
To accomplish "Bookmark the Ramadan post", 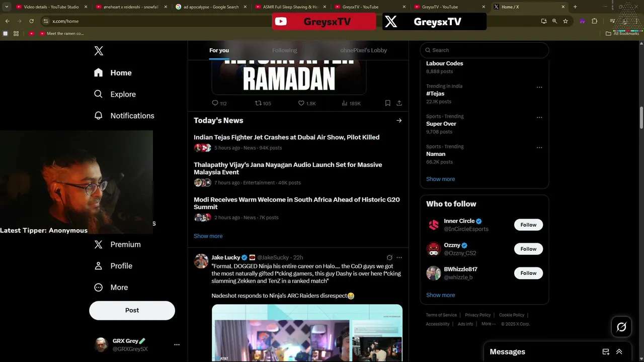I will 387,103.
